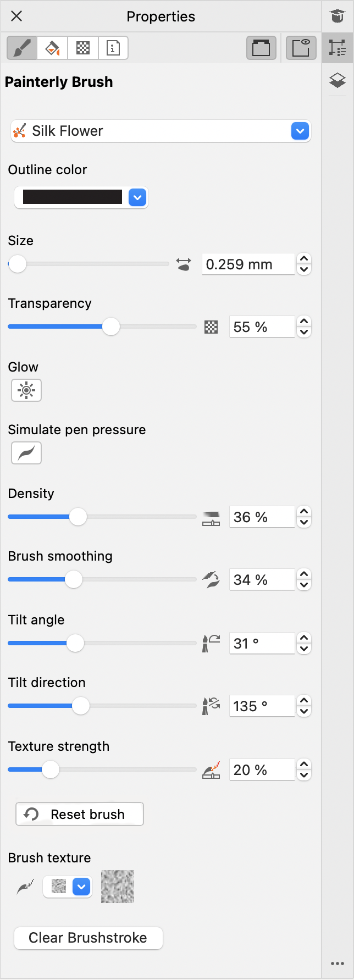Open the Brush texture picker dropdown
This screenshot has width=354, height=980.
pyautogui.click(x=81, y=887)
